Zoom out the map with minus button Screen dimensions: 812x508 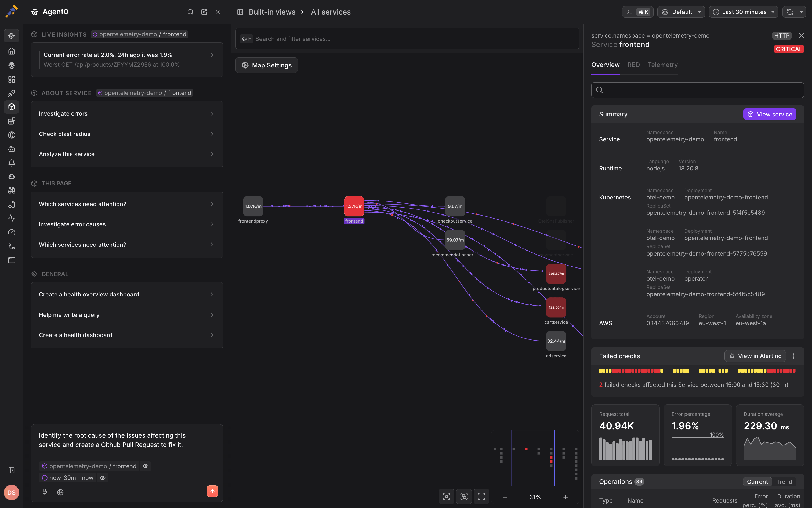(505, 497)
